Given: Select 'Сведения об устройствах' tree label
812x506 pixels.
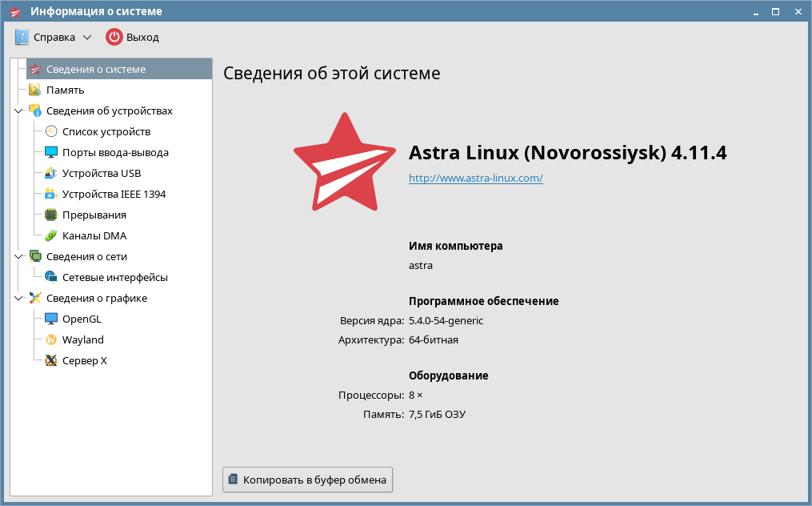Looking at the screenshot, I should pyautogui.click(x=110, y=111).
